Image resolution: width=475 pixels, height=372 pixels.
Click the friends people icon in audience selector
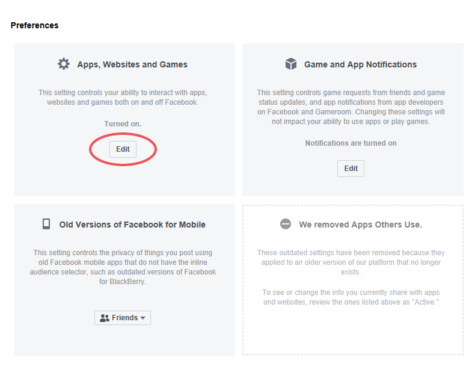tap(104, 318)
